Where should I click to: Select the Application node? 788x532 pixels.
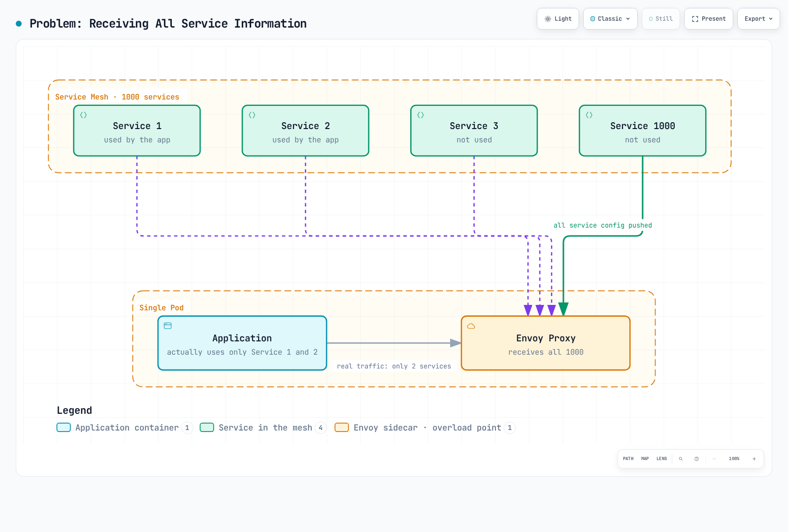point(242,343)
